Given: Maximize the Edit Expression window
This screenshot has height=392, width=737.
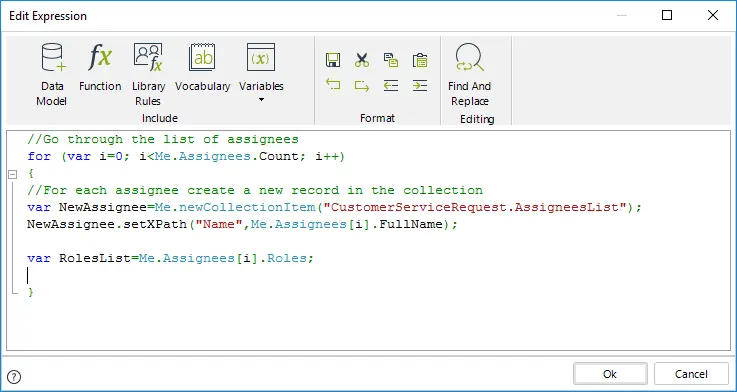Looking at the screenshot, I should tap(666, 16).
